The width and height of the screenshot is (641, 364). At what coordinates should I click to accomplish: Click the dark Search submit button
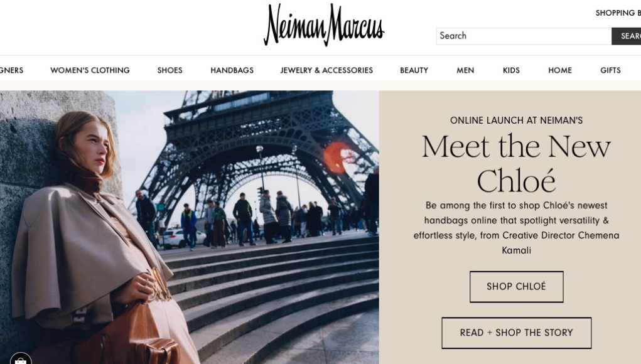[627, 36]
